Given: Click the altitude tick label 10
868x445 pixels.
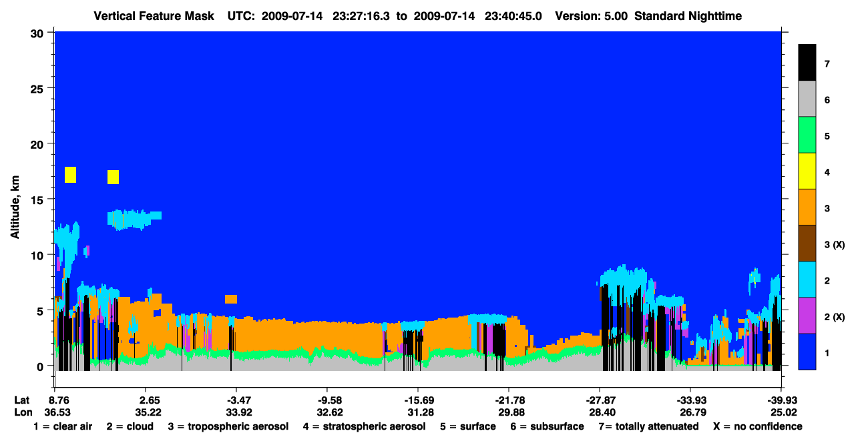Looking at the screenshot, I should [x=39, y=255].
